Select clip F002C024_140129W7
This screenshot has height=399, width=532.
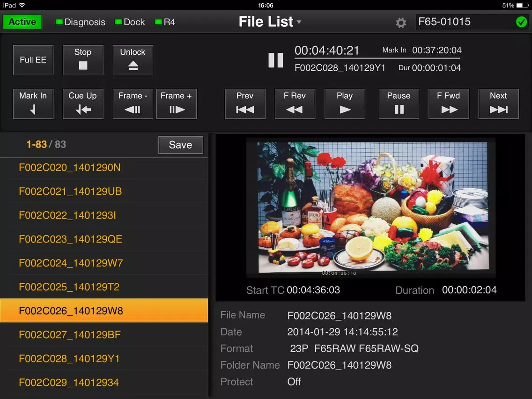tap(104, 263)
